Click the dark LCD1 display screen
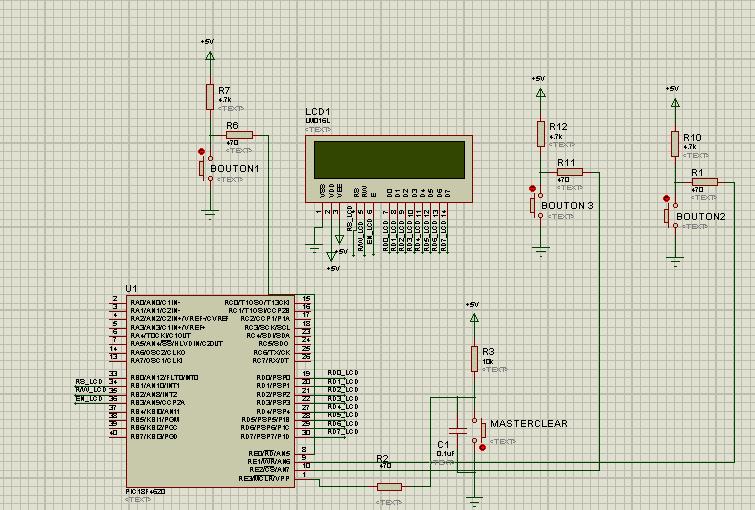 coord(390,160)
